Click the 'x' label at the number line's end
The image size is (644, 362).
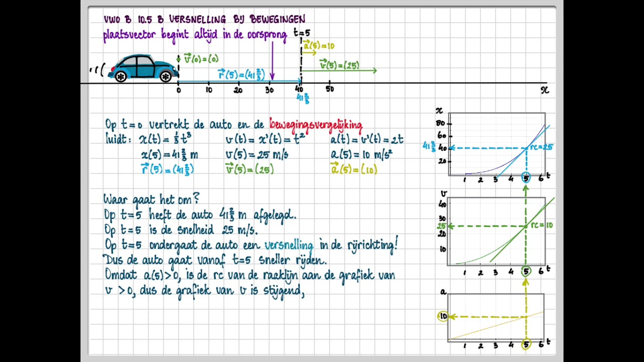click(545, 90)
